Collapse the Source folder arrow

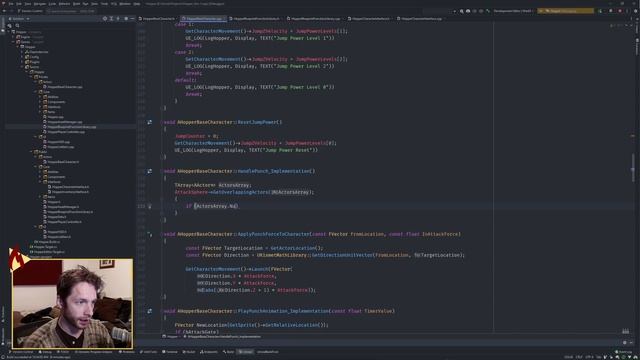pos(22,67)
